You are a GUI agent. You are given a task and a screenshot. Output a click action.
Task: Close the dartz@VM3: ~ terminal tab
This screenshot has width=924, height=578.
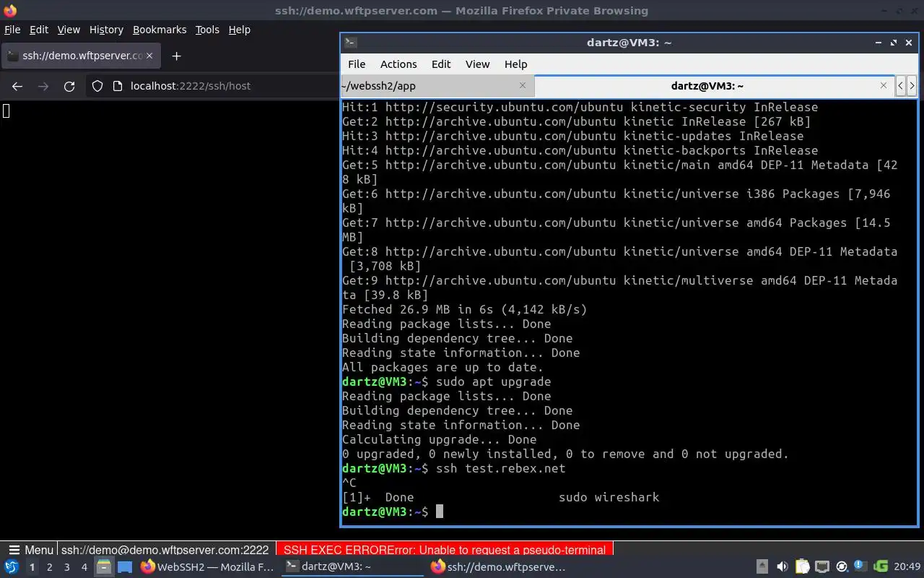[883, 85]
